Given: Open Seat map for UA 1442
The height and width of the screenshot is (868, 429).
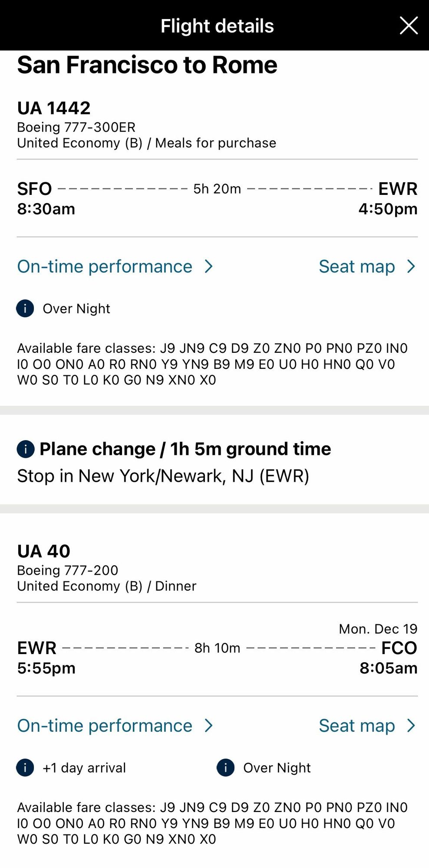Looking at the screenshot, I should (357, 266).
